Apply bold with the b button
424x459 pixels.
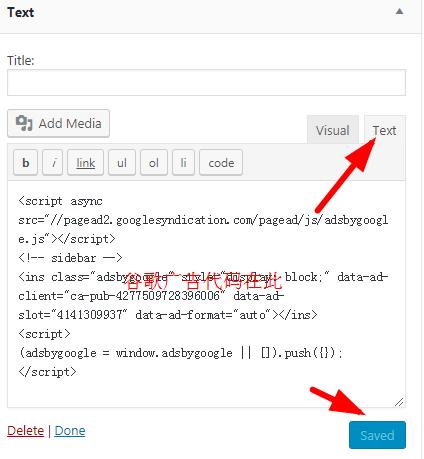(25, 163)
